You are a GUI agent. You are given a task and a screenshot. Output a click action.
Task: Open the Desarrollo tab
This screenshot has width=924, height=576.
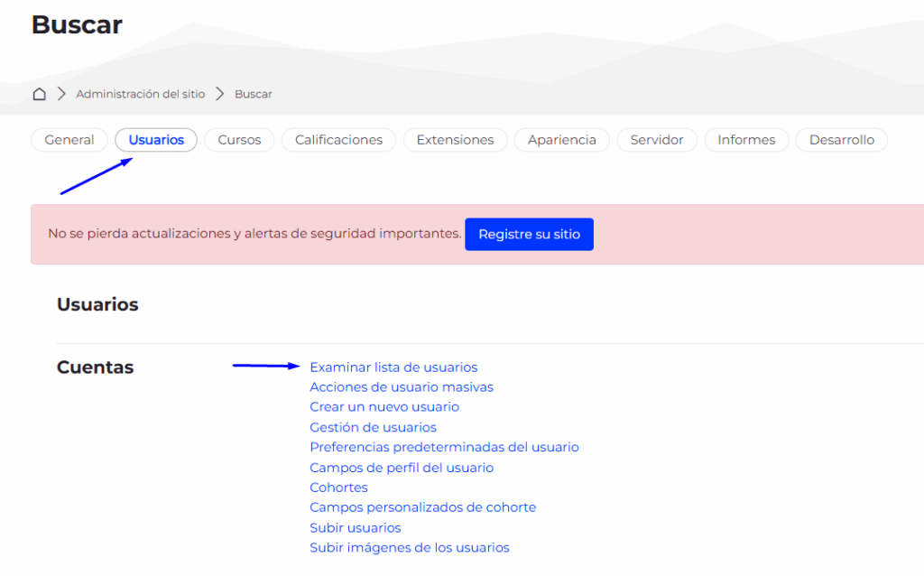click(841, 140)
